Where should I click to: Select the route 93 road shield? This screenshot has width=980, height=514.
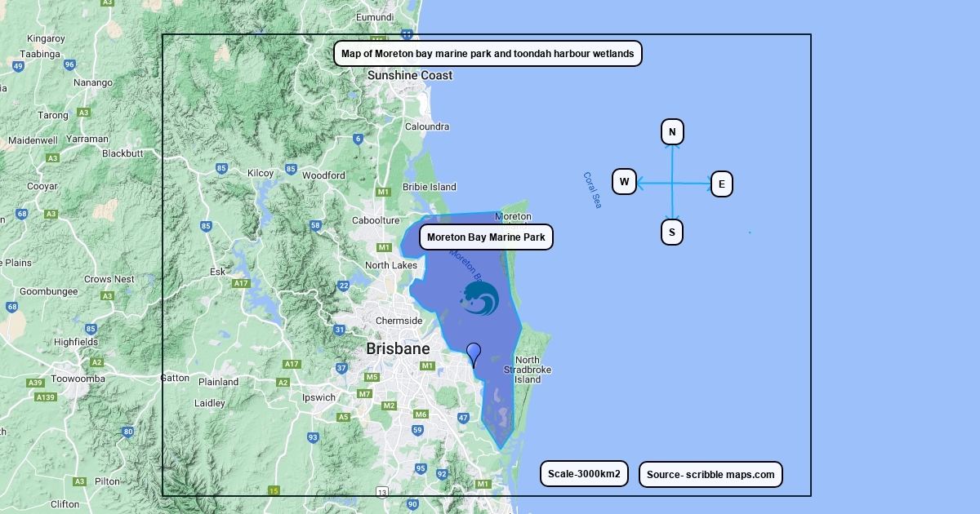313,437
